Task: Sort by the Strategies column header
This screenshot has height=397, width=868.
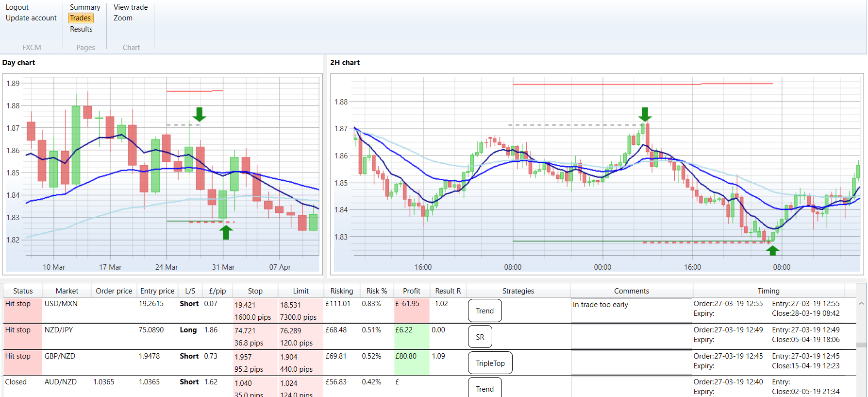Action: (518, 291)
